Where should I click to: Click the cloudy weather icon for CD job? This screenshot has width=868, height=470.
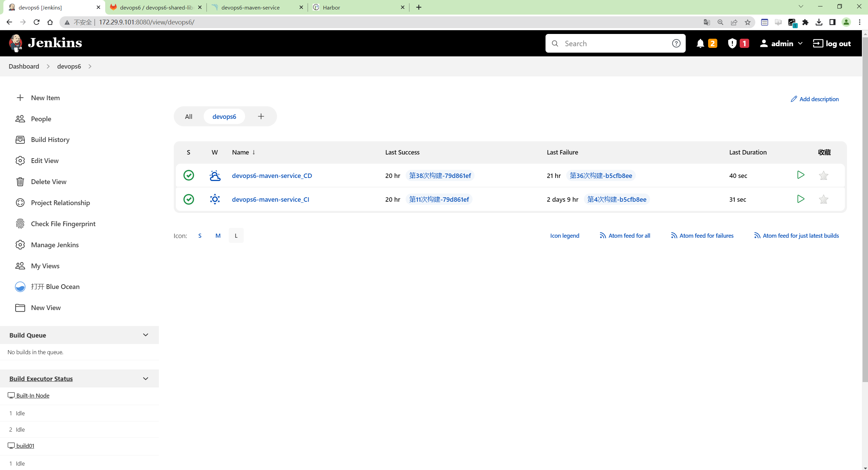215,176
